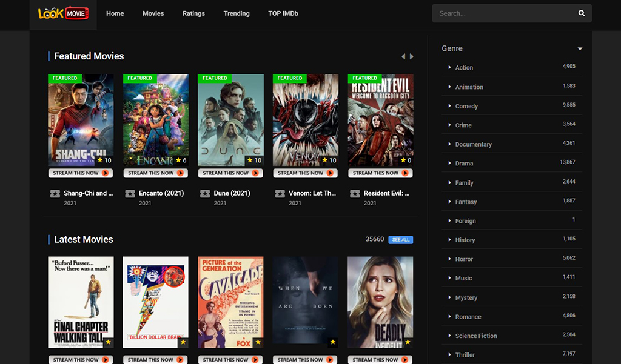The width and height of the screenshot is (621, 364).
Task: Click the ticket icon beside Dune (2021)
Action: (205, 193)
